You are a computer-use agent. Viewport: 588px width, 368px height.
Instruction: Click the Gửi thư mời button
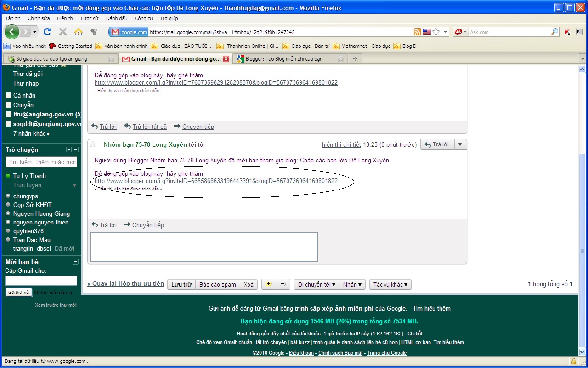point(19,292)
